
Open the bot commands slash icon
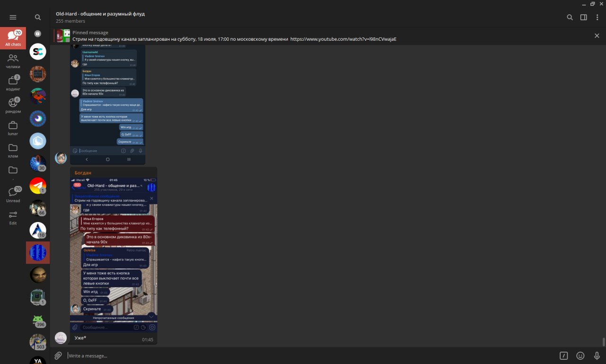[x=564, y=355]
